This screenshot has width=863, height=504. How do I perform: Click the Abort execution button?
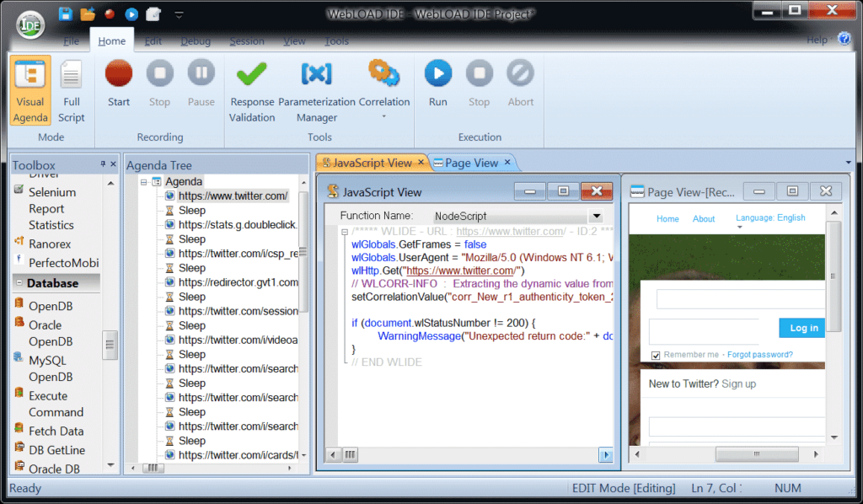point(521,83)
